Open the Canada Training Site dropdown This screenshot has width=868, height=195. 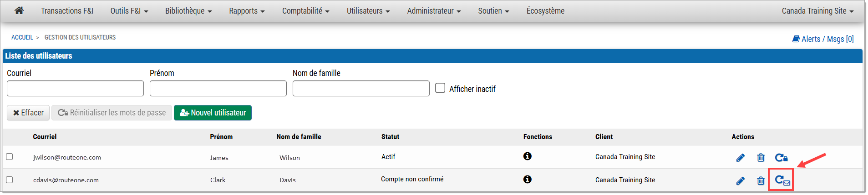[x=817, y=11]
